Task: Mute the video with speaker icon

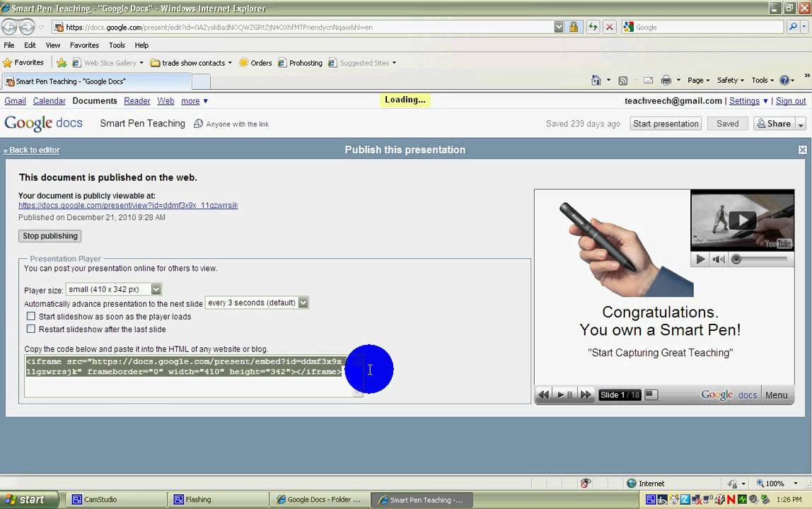Action: pyautogui.click(x=718, y=259)
